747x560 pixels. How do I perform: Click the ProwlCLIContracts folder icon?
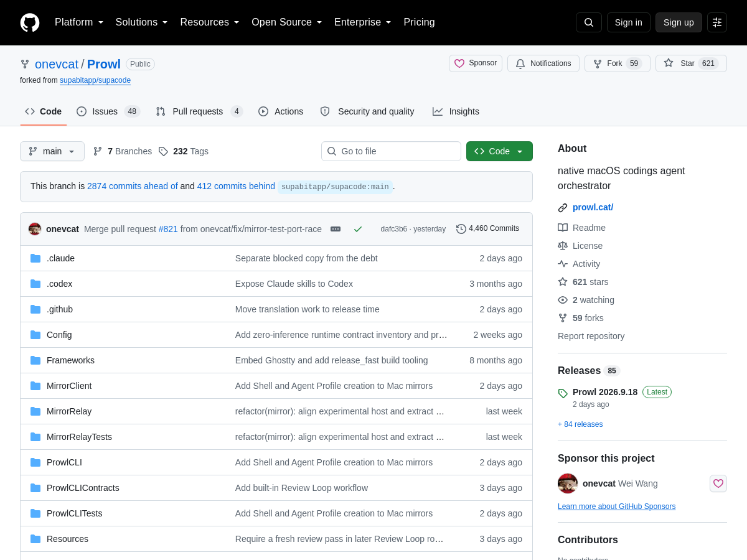(x=35, y=488)
